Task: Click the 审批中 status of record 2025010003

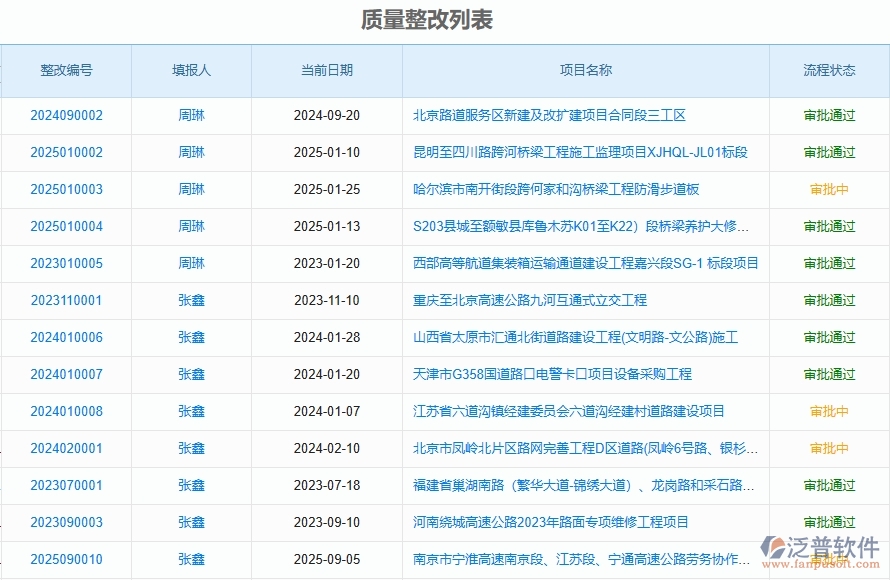Action: [x=828, y=189]
